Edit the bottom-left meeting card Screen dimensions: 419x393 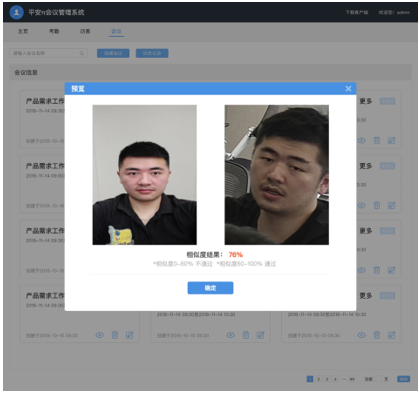[129, 335]
